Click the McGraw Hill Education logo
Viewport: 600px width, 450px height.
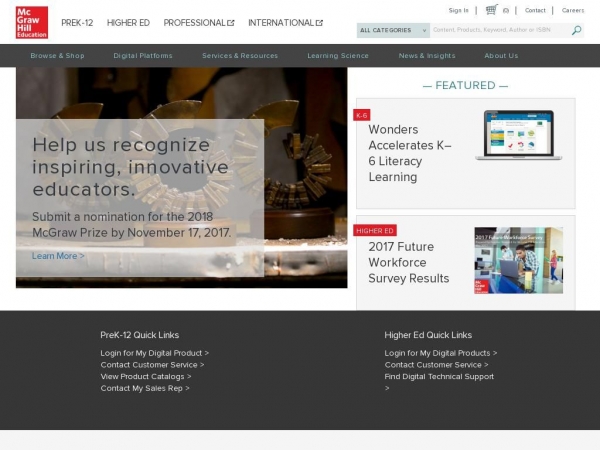click(x=32, y=23)
